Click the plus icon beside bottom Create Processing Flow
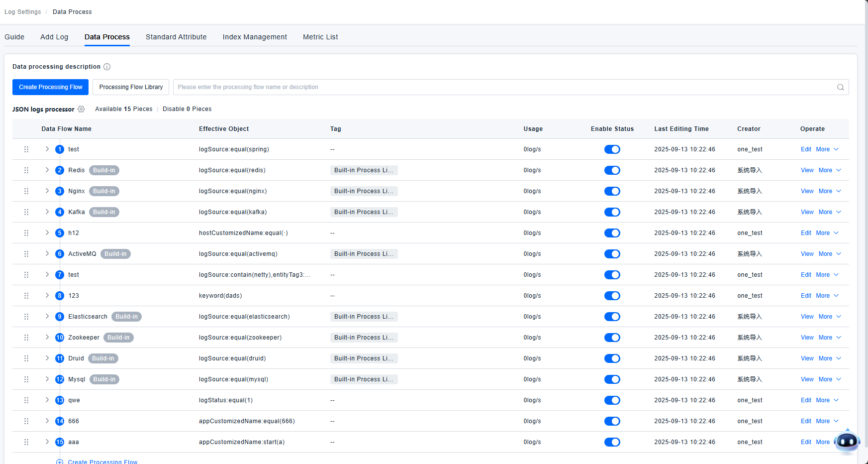This screenshot has height=464, width=868. [x=60, y=462]
